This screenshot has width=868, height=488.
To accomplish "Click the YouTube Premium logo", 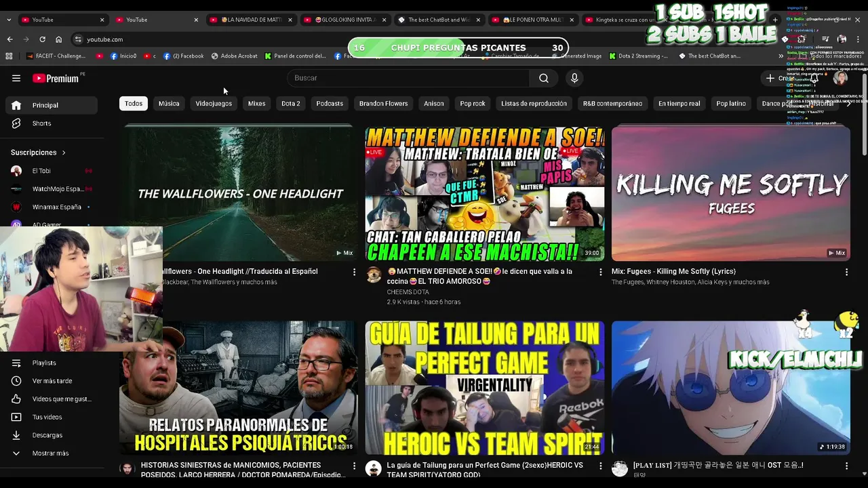I will coord(56,78).
